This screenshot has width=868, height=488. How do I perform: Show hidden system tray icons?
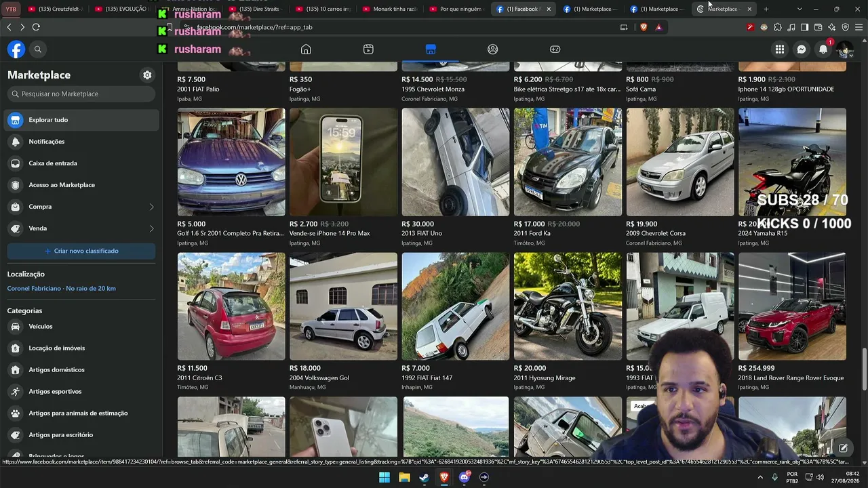pos(761,477)
